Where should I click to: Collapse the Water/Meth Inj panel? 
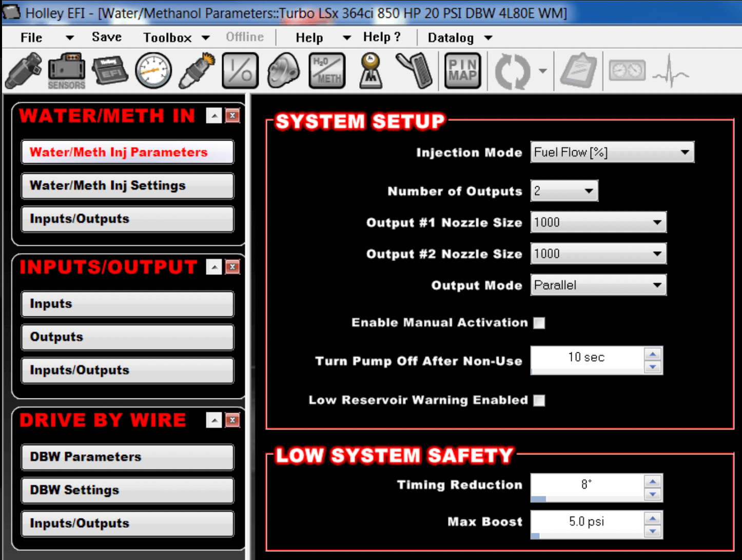click(x=214, y=116)
